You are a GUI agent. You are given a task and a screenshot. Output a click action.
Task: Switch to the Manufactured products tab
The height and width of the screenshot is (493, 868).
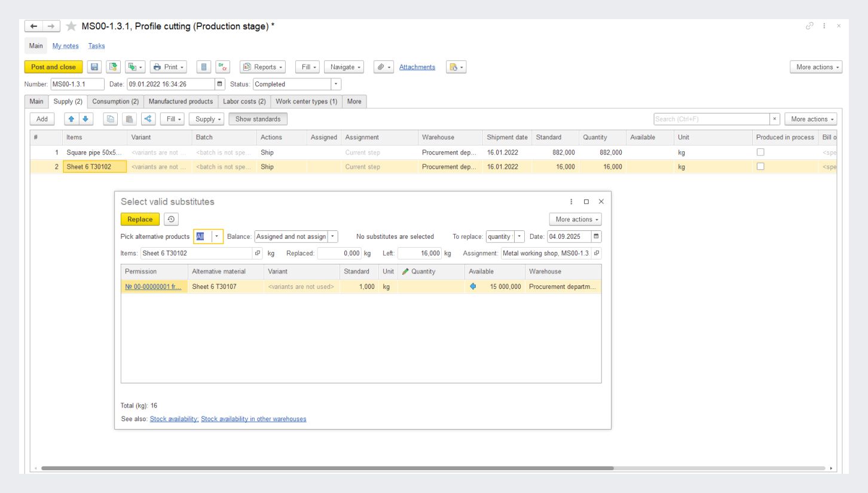click(x=181, y=102)
